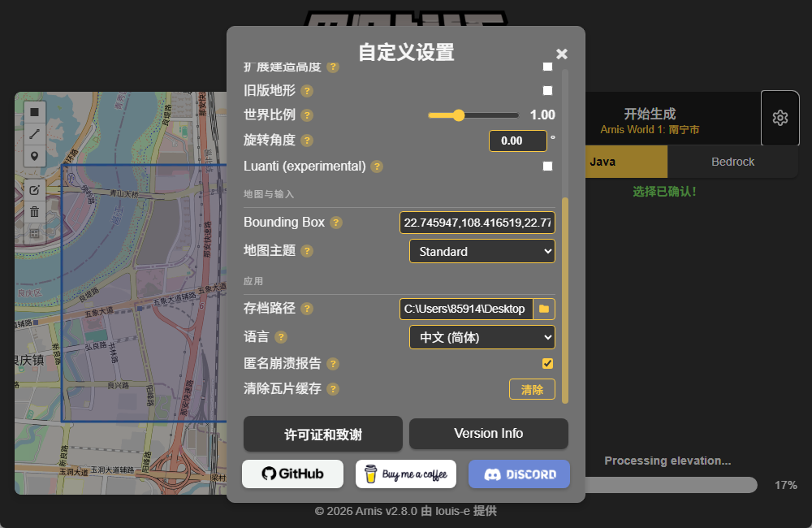812x528 pixels.
Task: Open help icon next to 存档路径
Action: click(307, 309)
